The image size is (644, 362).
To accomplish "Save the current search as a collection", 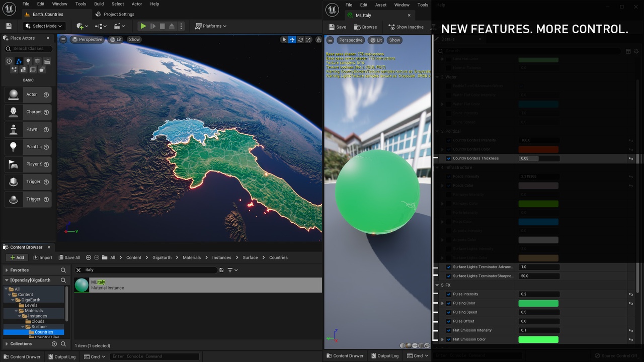I will [x=221, y=270].
